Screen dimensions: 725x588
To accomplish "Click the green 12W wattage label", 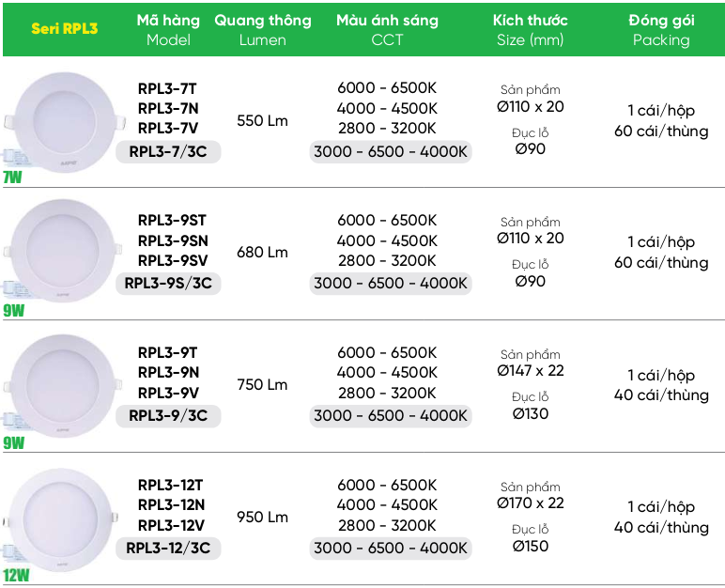I will click(17, 575).
